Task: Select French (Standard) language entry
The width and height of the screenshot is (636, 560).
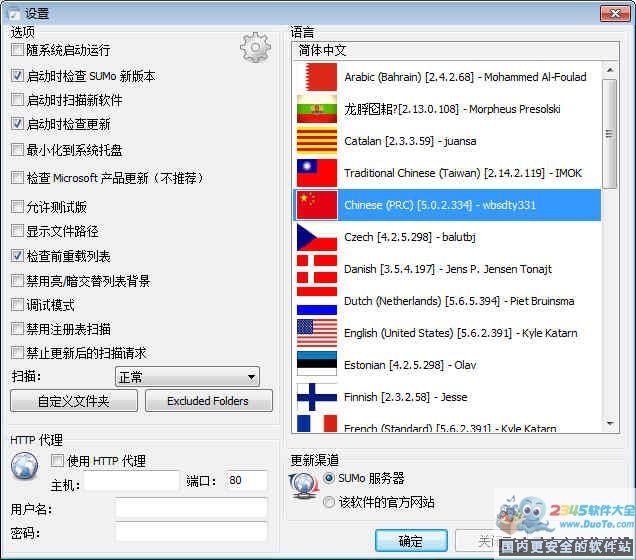Action: pos(447,423)
